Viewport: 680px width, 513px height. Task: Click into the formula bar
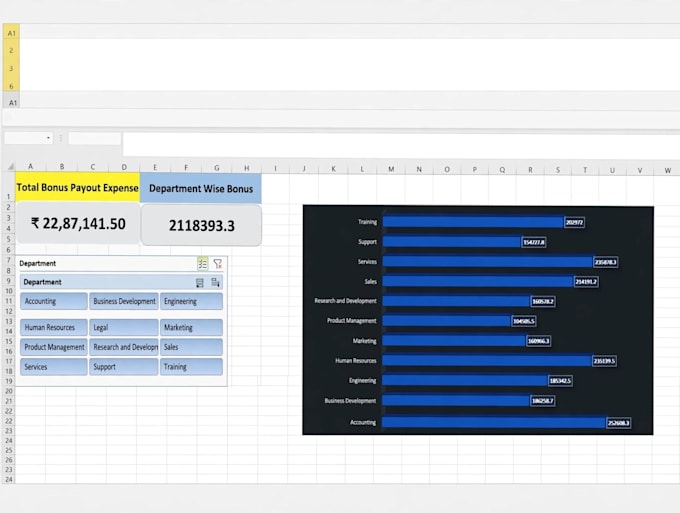point(401,144)
